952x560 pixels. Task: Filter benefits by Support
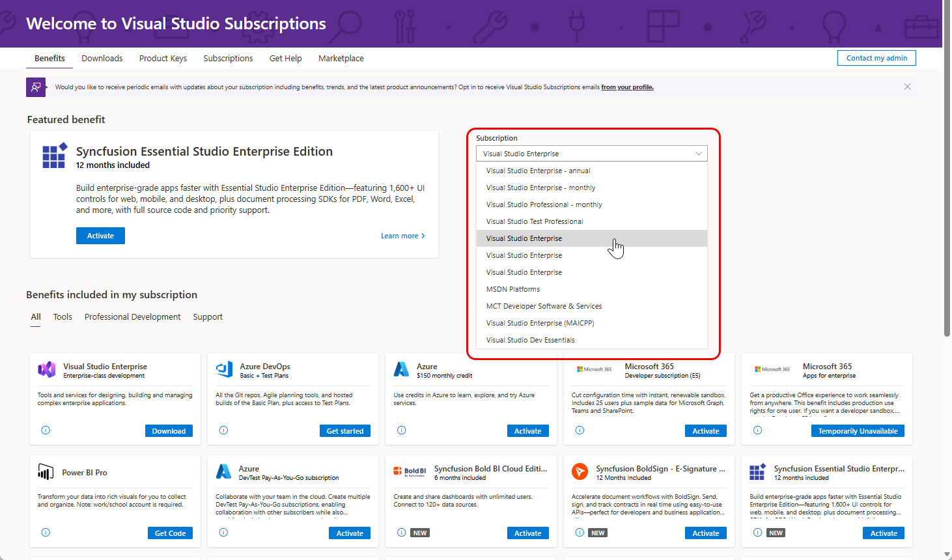click(x=208, y=316)
